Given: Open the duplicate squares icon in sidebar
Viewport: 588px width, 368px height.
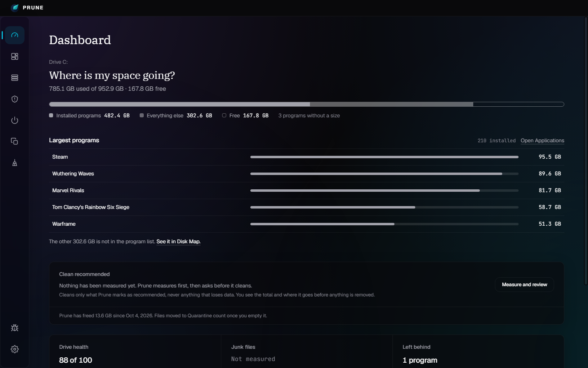Looking at the screenshot, I should pos(15,141).
